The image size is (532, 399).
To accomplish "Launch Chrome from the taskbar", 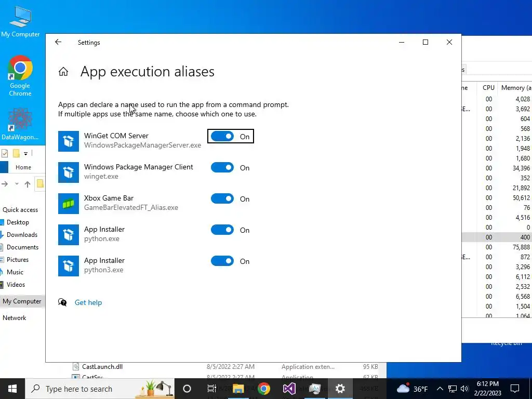I will pos(263,389).
